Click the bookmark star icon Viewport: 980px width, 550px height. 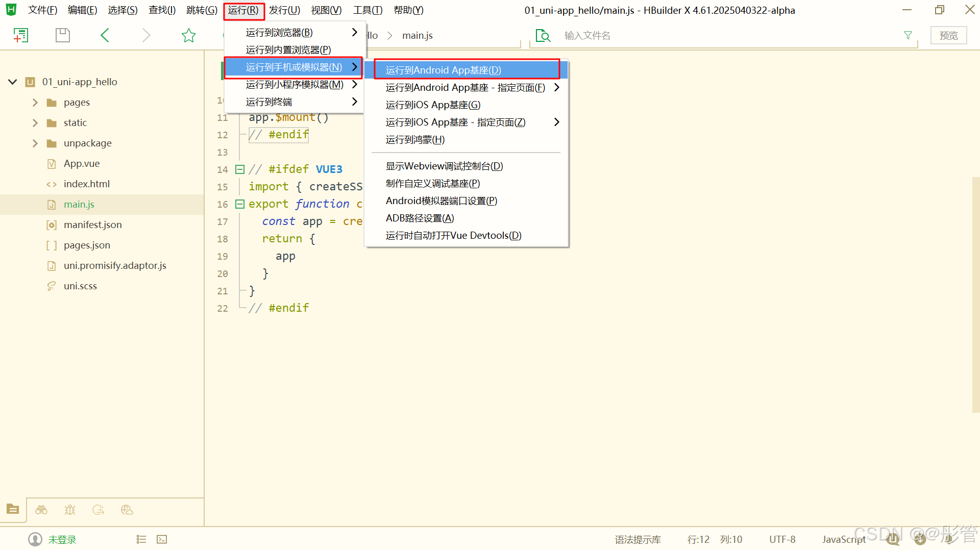pos(189,35)
